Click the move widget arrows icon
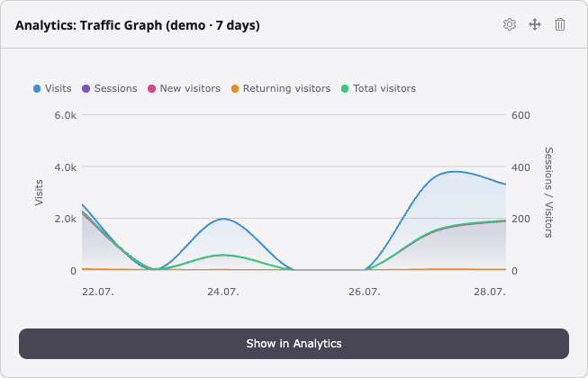The image size is (588, 378). coord(535,24)
